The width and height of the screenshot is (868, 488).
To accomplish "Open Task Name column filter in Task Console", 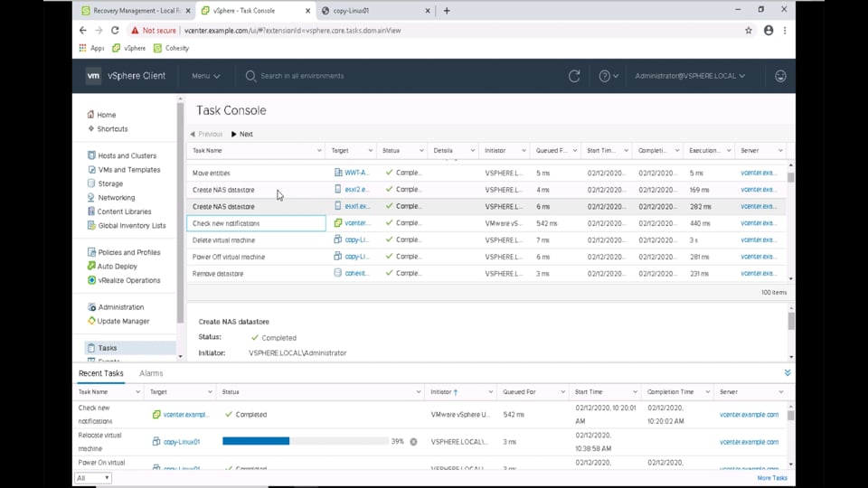I will 319,151.
